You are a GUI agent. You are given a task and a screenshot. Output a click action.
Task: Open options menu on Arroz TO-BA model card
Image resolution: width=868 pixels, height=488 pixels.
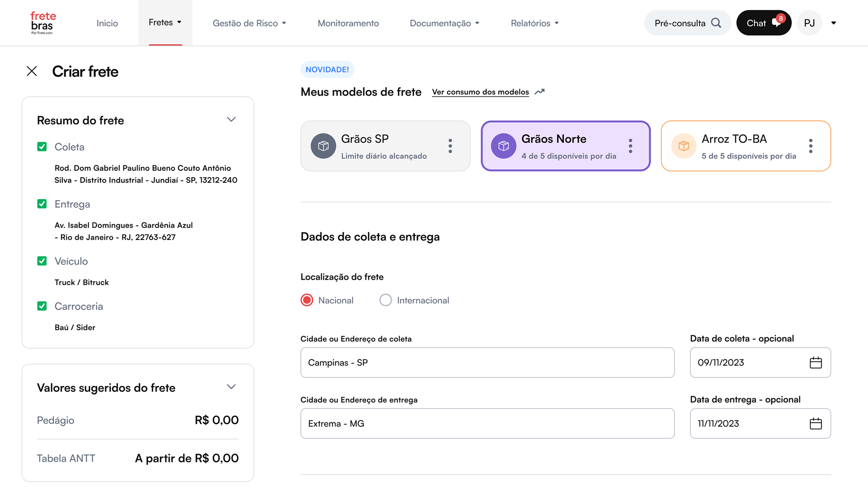tap(811, 146)
